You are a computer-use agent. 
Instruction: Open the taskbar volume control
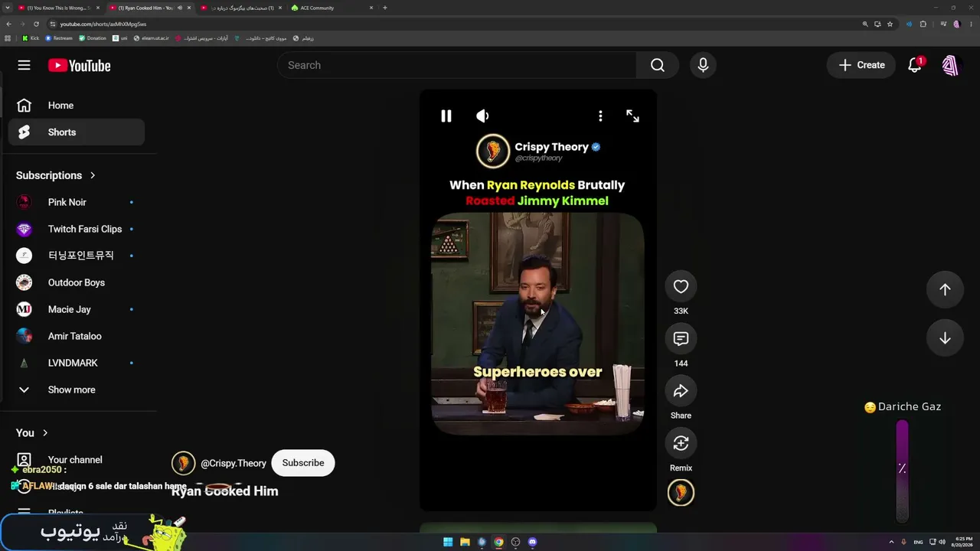pos(941,542)
